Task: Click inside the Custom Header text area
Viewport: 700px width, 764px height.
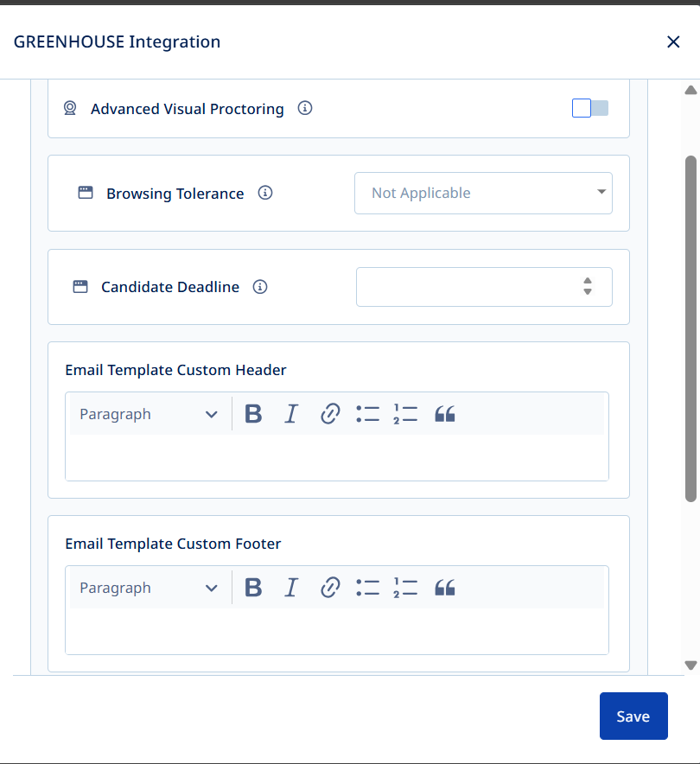Action: [x=336, y=457]
